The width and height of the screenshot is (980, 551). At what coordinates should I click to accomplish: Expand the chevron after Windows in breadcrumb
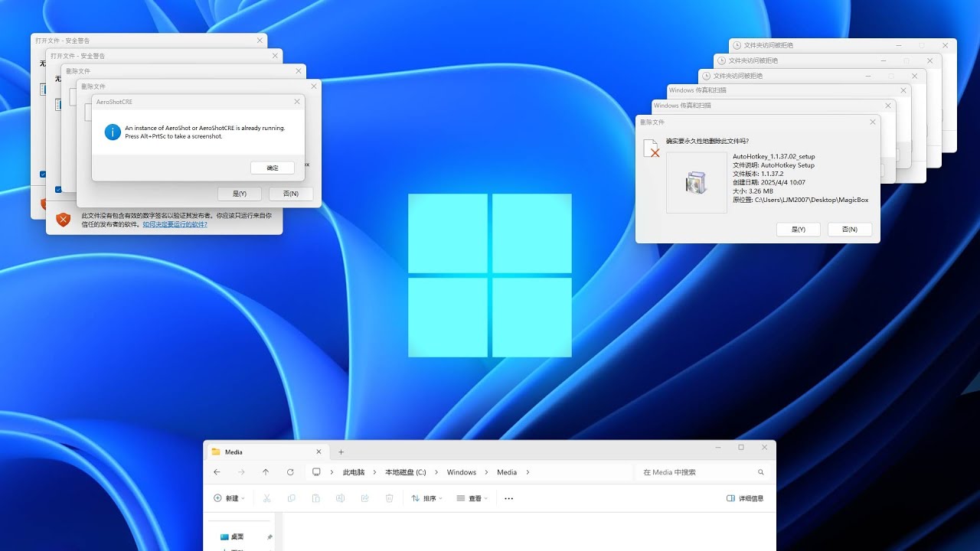(x=487, y=472)
